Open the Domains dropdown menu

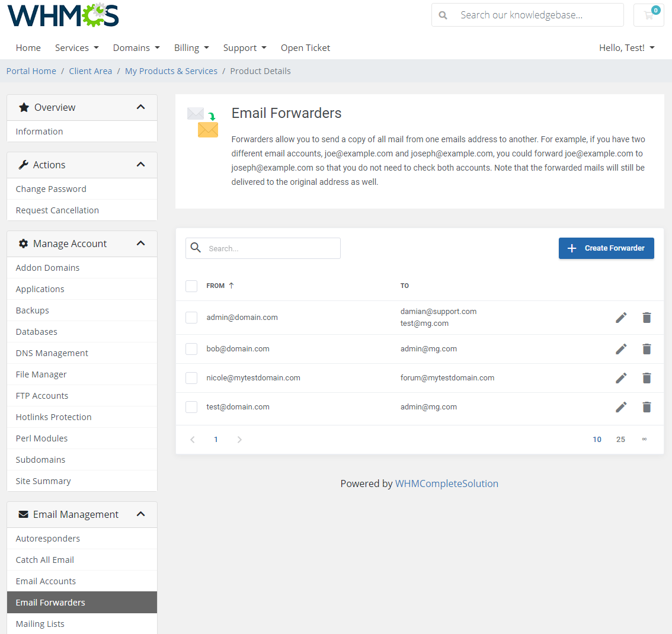coord(136,47)
